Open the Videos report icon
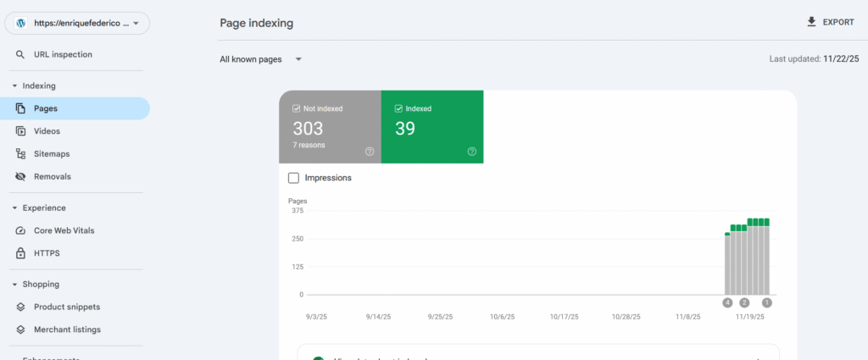 click(21, 131)
